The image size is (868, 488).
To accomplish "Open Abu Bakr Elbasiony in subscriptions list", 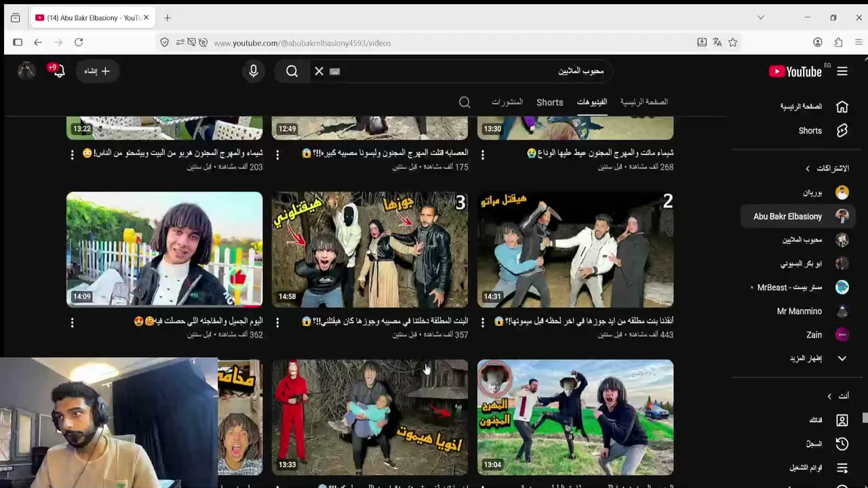I will (799, 216).
